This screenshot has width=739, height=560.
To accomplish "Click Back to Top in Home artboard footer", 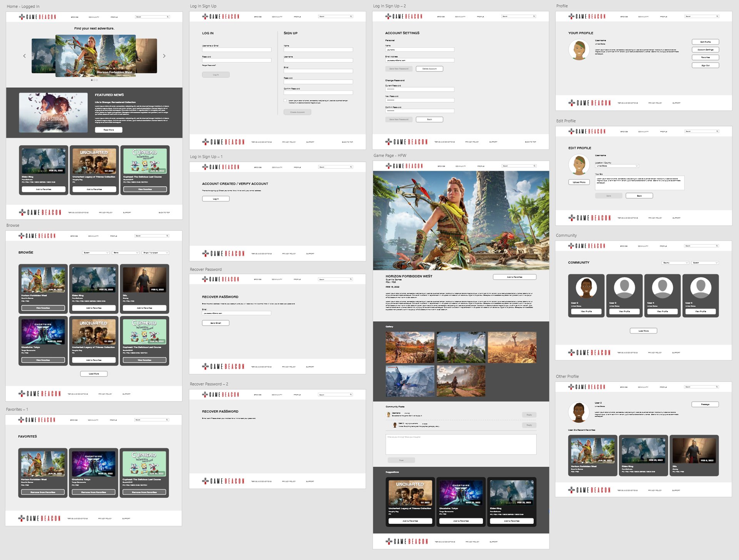I will click(164, 213).
